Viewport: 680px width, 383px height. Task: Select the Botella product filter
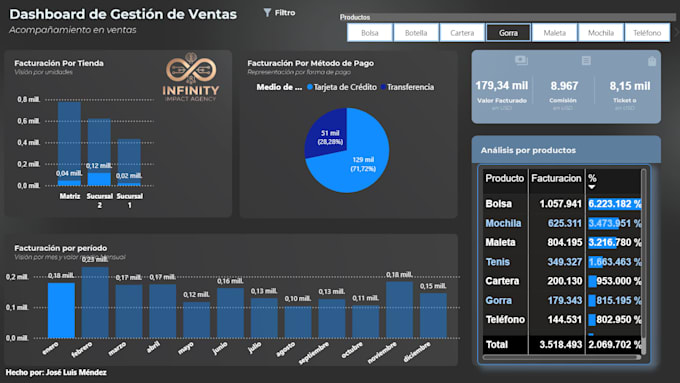coord(416,33)
